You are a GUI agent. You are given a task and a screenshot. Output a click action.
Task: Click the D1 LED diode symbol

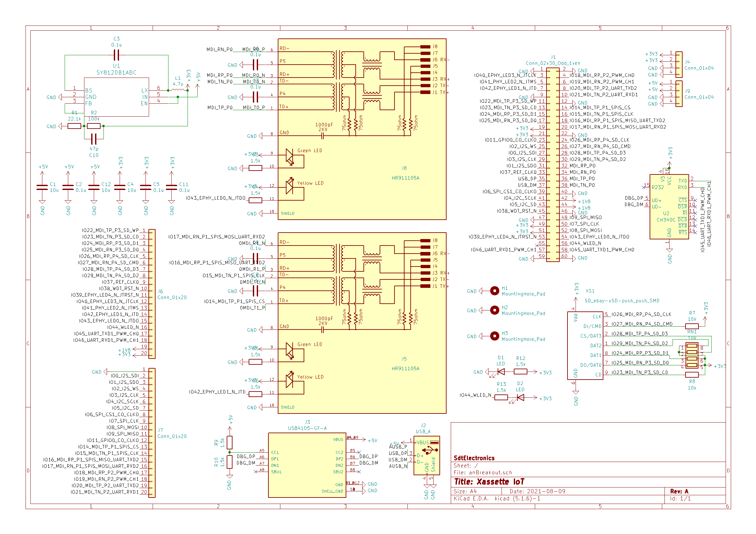click(x=501, y=372)
